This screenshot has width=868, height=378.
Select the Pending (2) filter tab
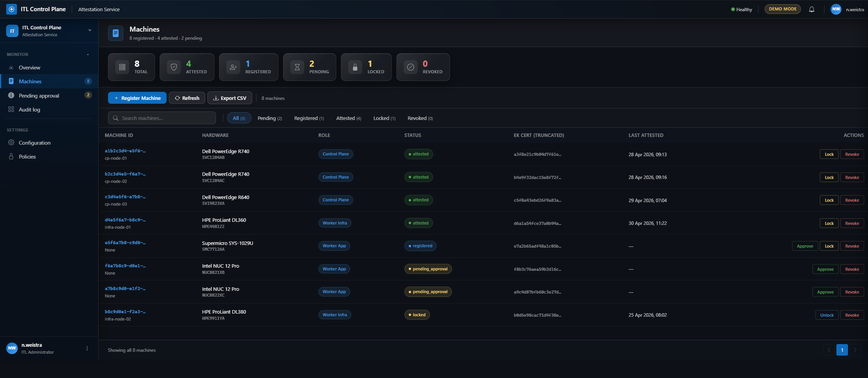tap(270, 118)
